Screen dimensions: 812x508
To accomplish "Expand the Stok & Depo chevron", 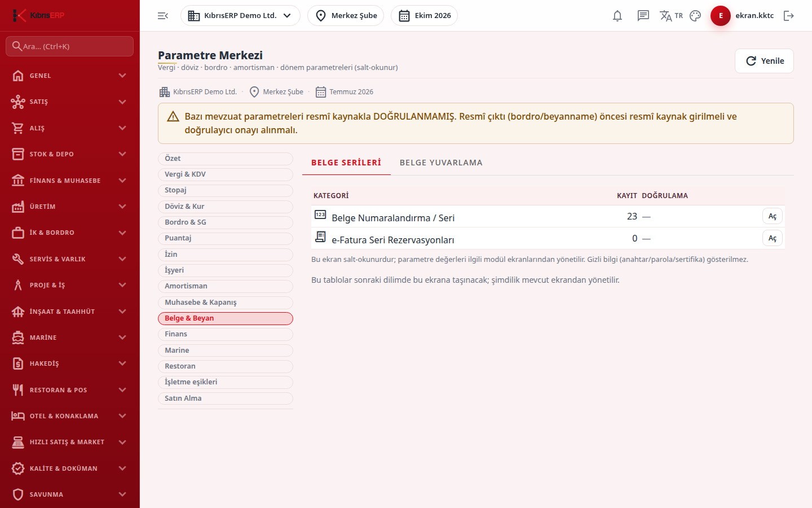I will click(122, 154).
